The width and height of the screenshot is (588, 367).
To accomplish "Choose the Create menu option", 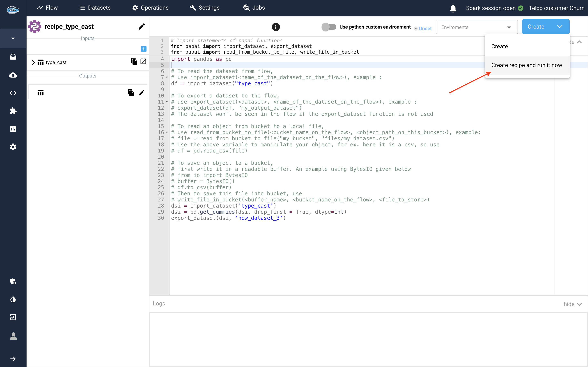I will point(500,46).
